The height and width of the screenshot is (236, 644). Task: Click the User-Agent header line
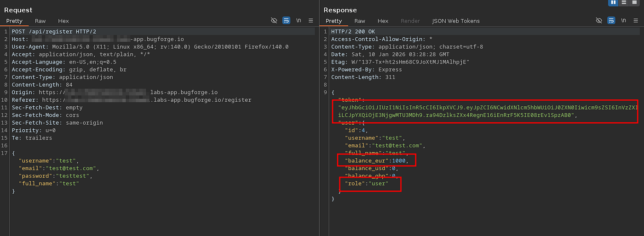tap(150, 46)
